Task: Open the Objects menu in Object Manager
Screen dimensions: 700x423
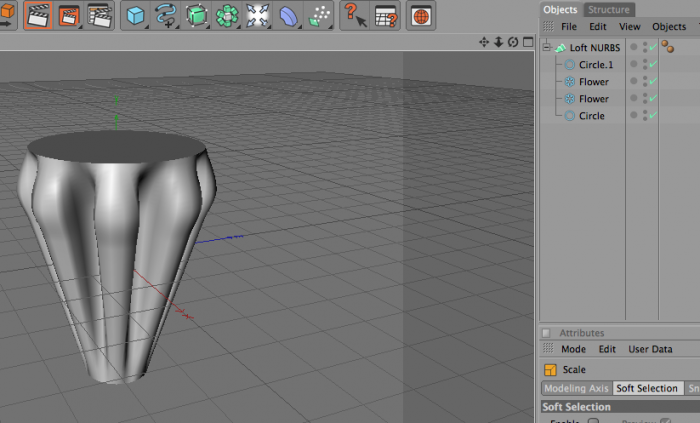Action: point(669,27)
